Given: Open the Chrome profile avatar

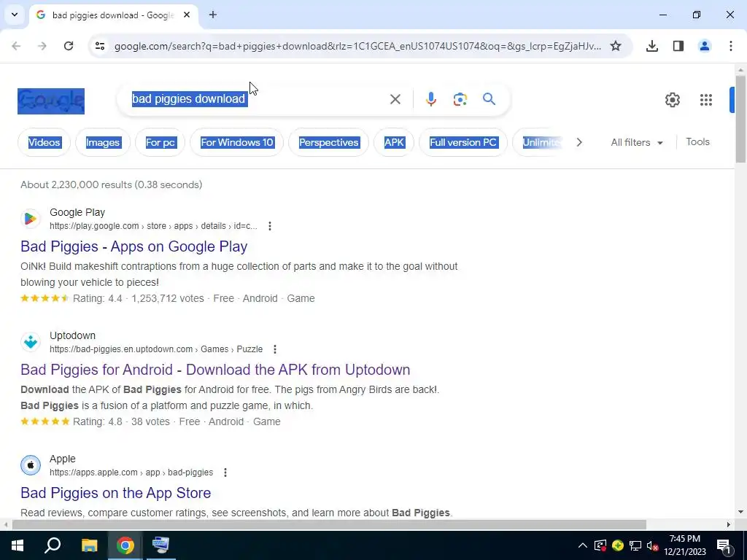Looking at the screenshot, I should pos(705,46).
